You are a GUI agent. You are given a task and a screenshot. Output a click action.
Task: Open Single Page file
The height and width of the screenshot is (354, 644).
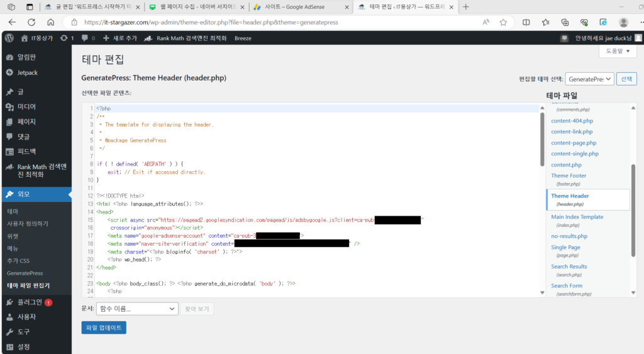click(565, 251)
